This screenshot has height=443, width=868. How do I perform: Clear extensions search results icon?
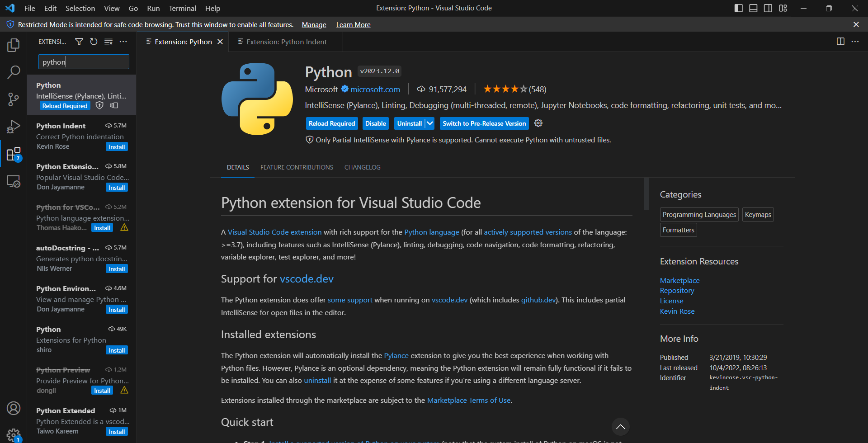click(108, 42)
